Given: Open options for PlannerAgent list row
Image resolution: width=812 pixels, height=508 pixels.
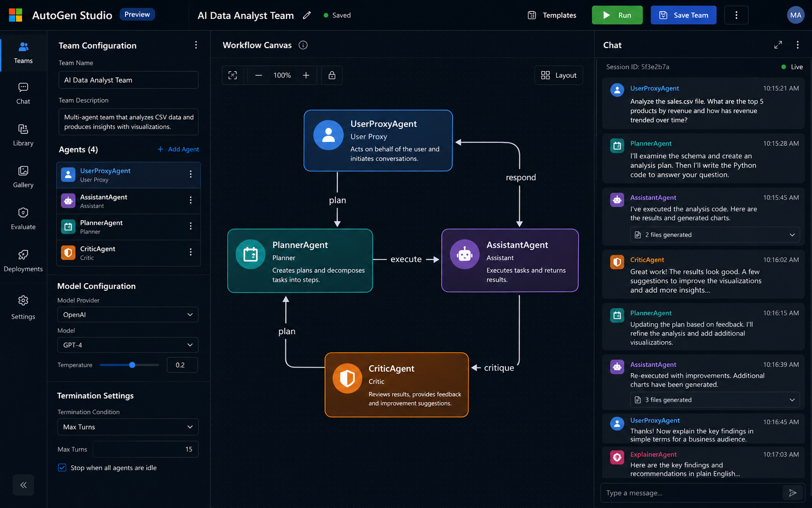Looking at the screenshot, I should 190,226.
